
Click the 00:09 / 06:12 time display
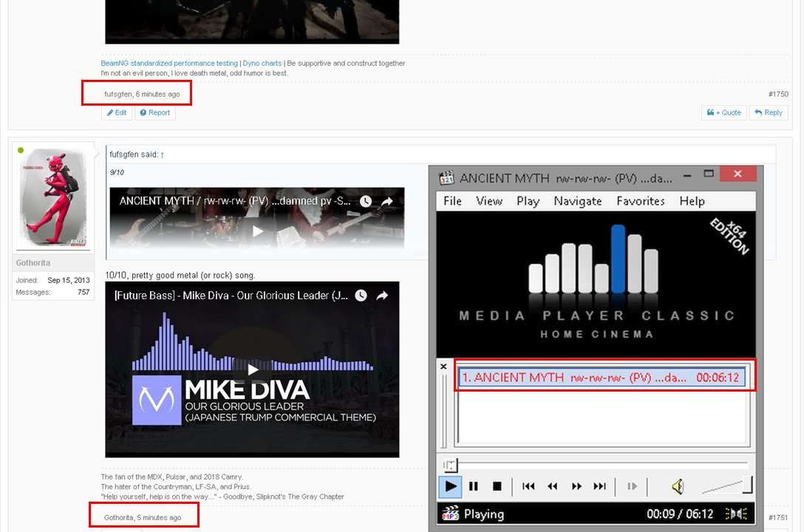(679, 514)
